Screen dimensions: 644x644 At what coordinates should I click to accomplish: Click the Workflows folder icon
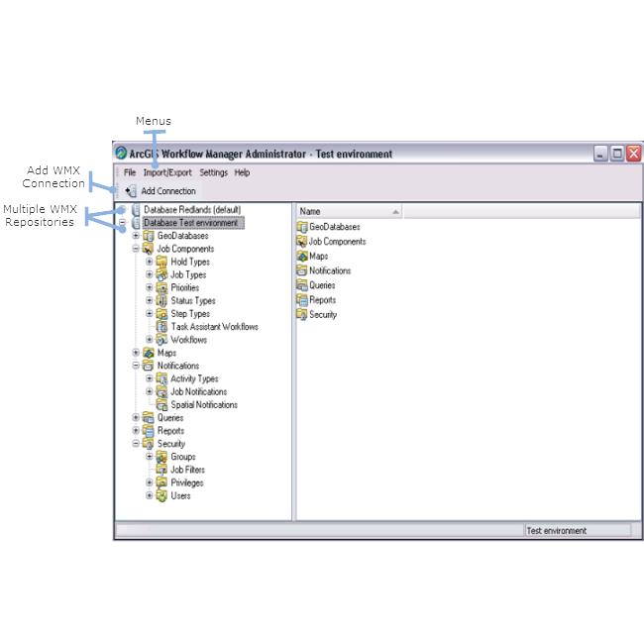click(x=161, y=340)
